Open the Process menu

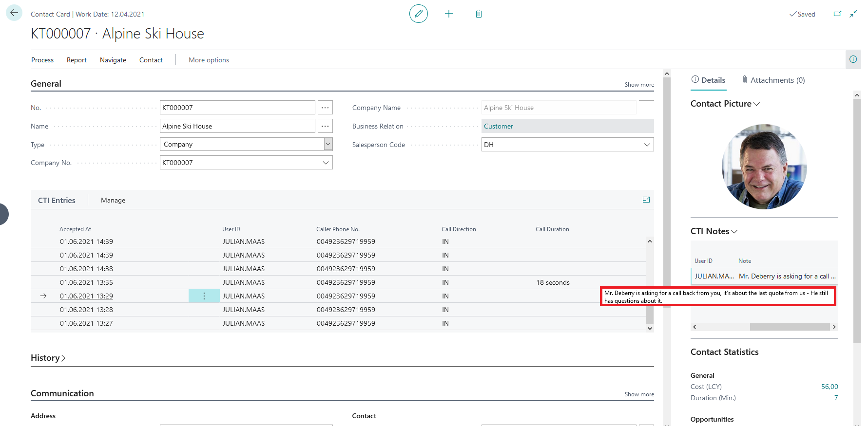pyautogui.click(x=42, y=60)
